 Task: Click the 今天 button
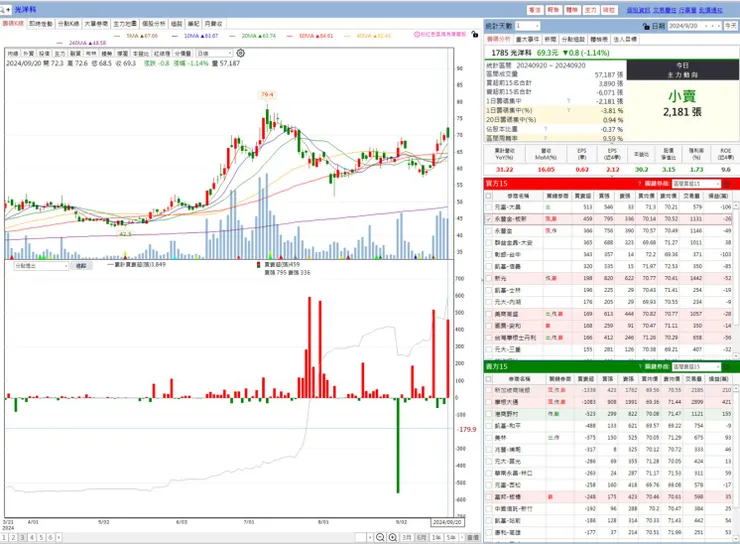pos(731,26)
